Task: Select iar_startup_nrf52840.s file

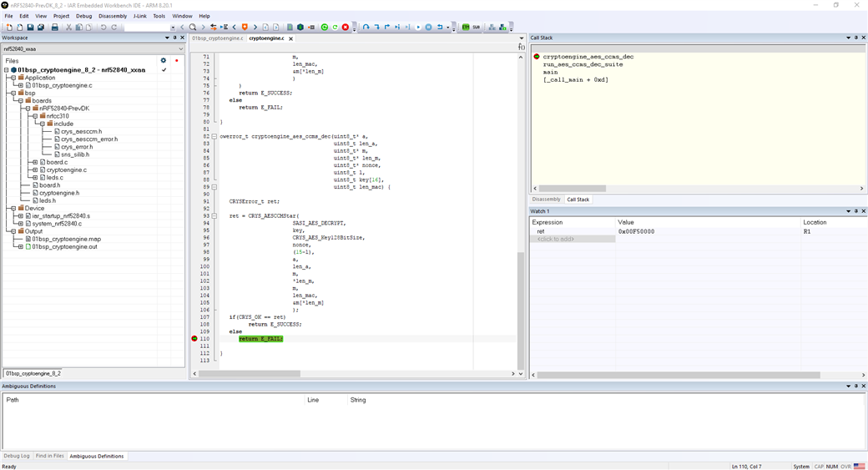Action: click(x=61, y=216)
